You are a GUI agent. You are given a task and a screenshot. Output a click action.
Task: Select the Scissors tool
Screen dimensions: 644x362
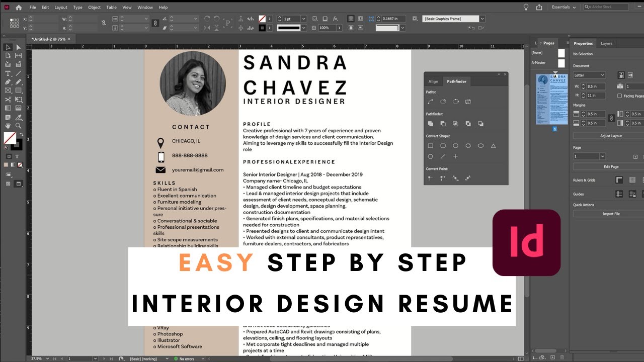pos(8,100)
